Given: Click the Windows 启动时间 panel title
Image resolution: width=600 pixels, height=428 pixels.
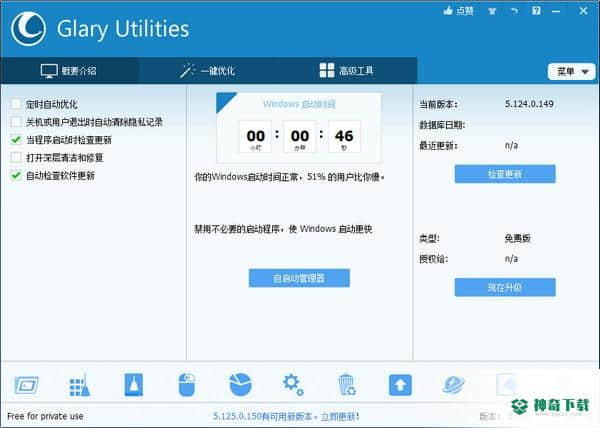Looking at the screenshot, I should 299,104.
